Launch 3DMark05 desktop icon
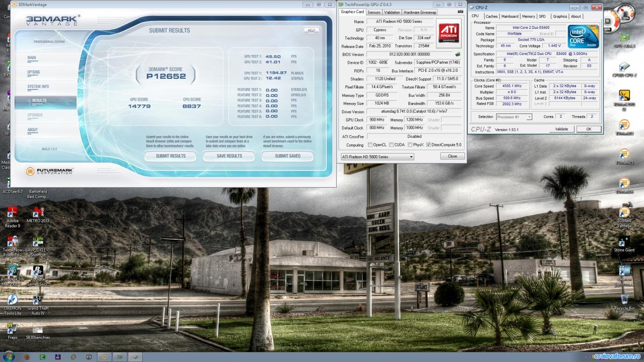The image size is (644, 362). (624, 157)
